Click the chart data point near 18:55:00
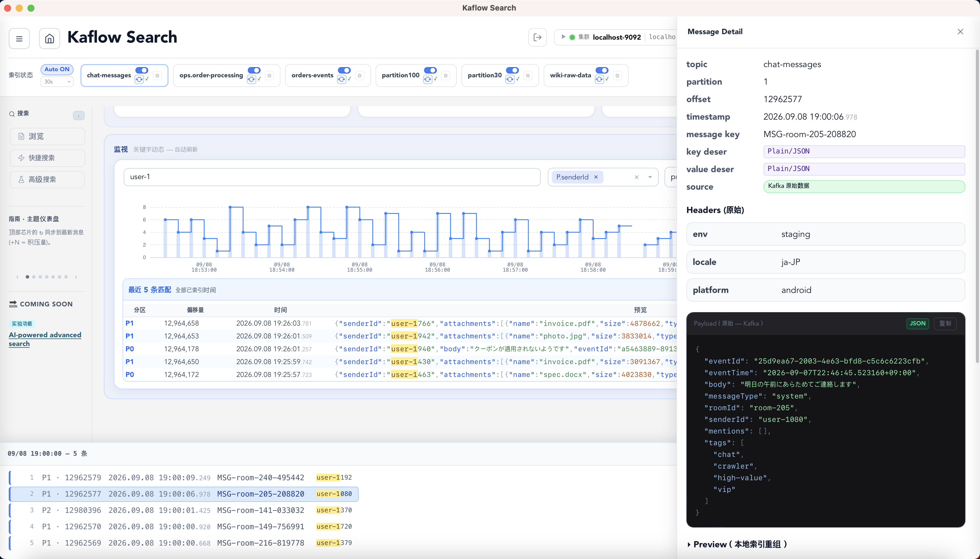The height and width of the screenshot is (559, 980). click(360, 220)
